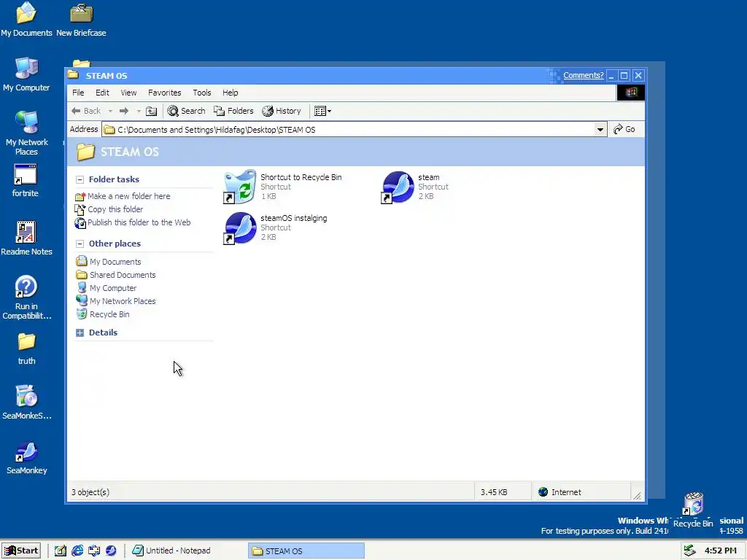747x560 pixels.
Task: Go to Recycle Bin in Other places
Action: (103, 314)
